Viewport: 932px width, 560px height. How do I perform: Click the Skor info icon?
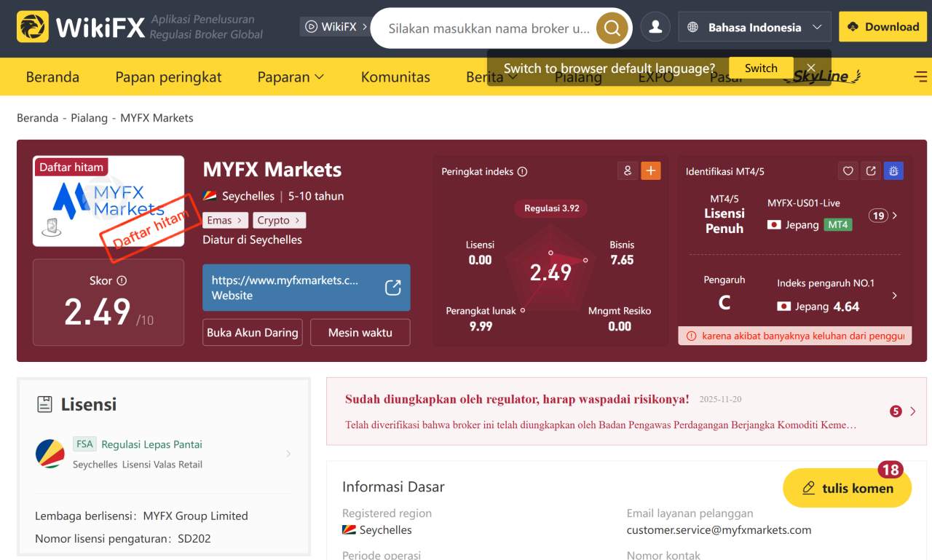point(121,280)
